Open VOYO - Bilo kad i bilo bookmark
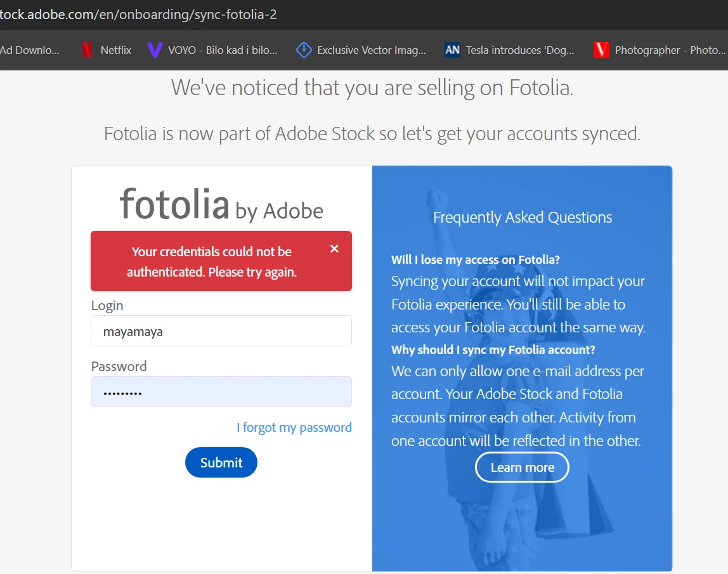 click(x=223, y=50)
